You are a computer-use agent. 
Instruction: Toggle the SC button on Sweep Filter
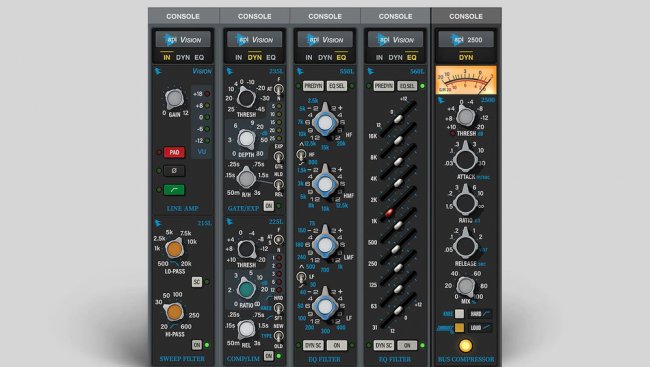[197, 282]
